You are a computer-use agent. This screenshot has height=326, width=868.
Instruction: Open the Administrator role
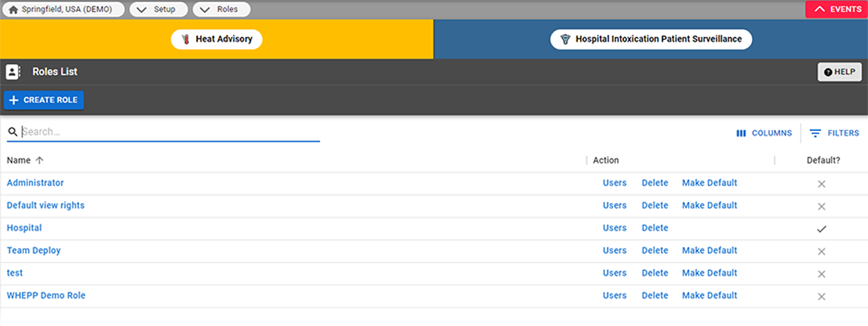tap(35, 183)
